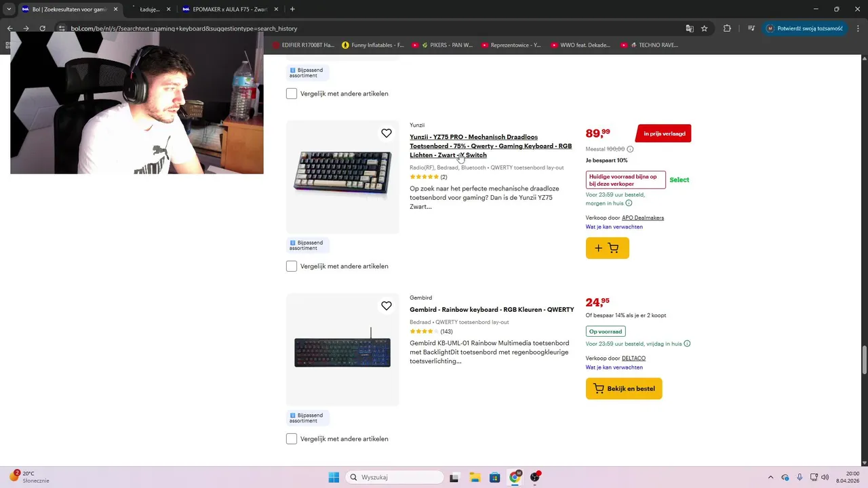Open info icon next to Meestal 100,00

(x=630, y=149)
